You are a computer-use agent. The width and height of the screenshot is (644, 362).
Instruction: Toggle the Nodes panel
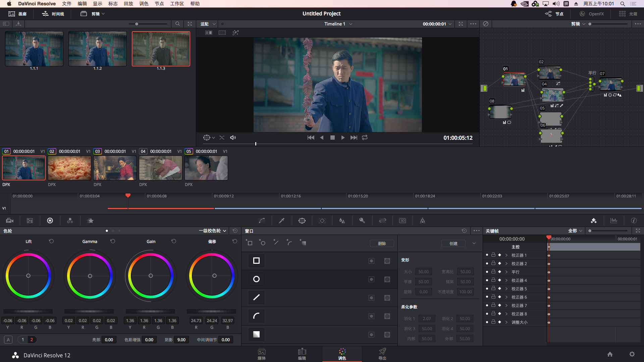554,14
